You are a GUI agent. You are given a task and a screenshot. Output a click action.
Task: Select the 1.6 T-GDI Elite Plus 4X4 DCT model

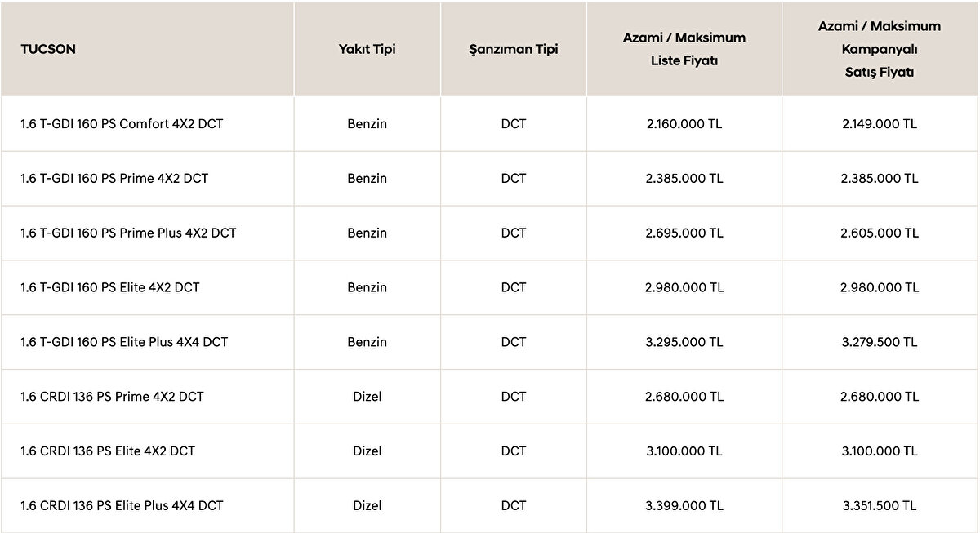click(x=124, y=342)
